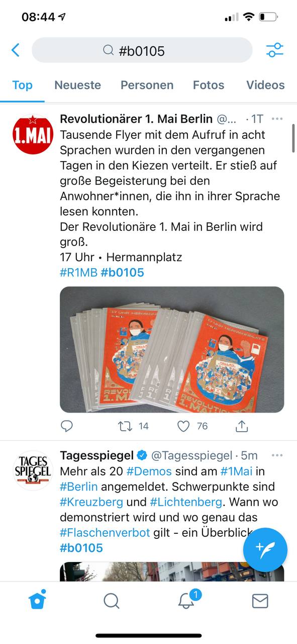Open the search filter settings icon
The image size is (297, 644).
pos(274,50)
